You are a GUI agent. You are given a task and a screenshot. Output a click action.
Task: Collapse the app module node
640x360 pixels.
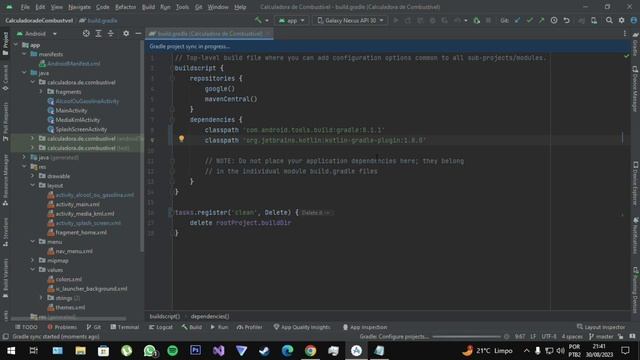pyautogui.click(x=16, y=45)
